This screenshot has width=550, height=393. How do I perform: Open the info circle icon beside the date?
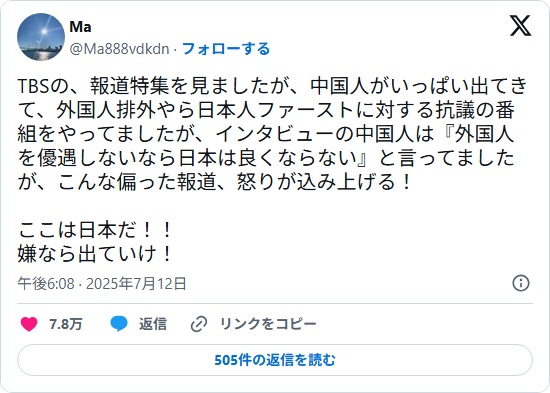pos(521,283)
